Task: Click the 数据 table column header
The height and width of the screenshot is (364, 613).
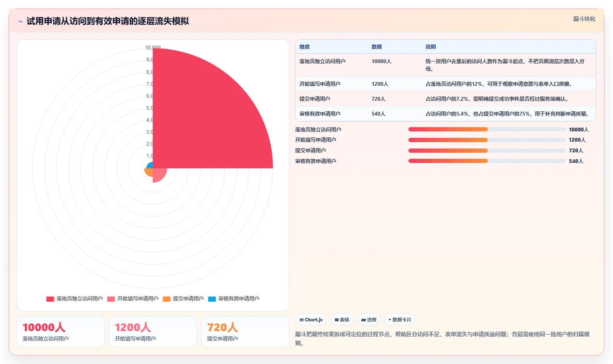Action: pos(377,47)
